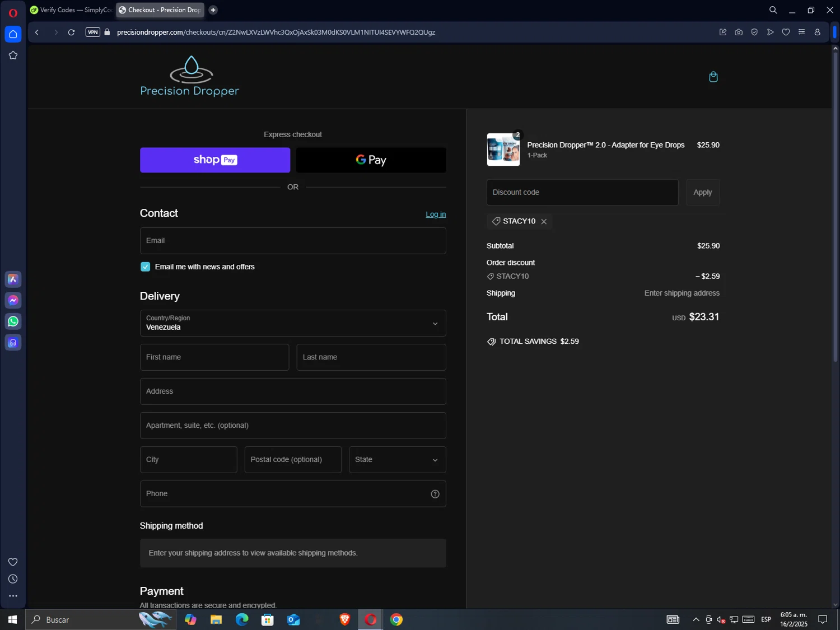
Task: Switch to Verify Codes SimplyCodes tab
Action: [x=71, y=10]
